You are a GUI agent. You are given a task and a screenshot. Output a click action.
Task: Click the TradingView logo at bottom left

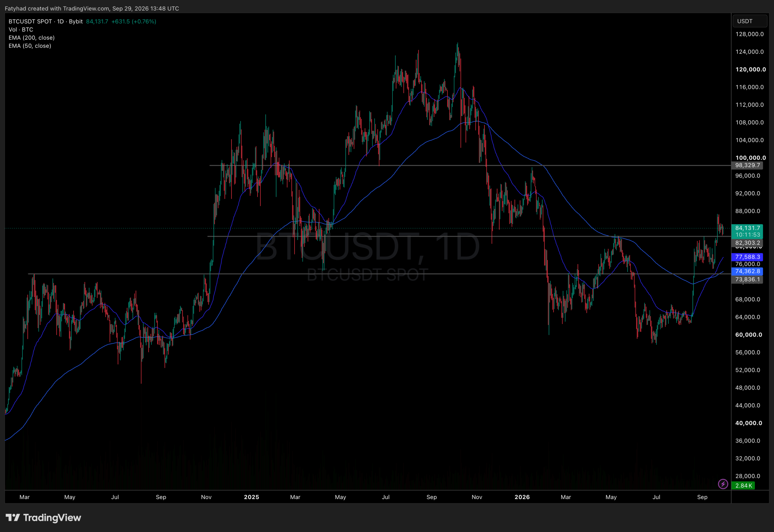click(43, 518)
